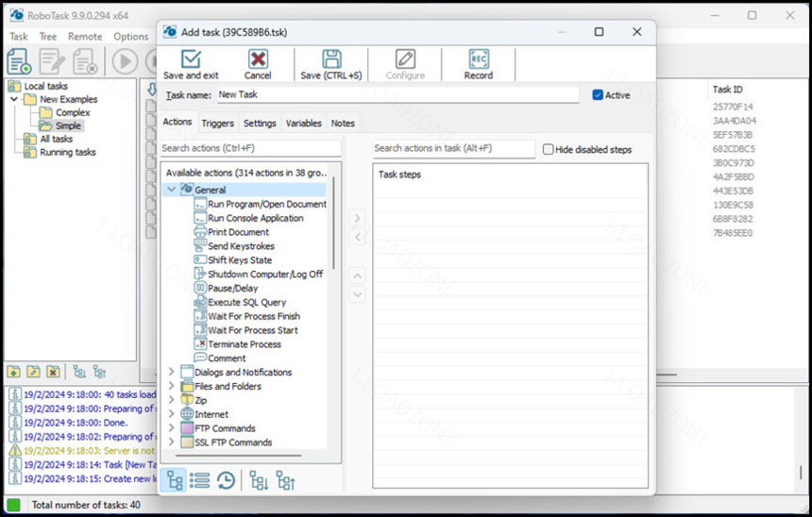This screenshot has height=517, width=812.
Task: Collapse the New Examples folder
Action: coord(14,99)
